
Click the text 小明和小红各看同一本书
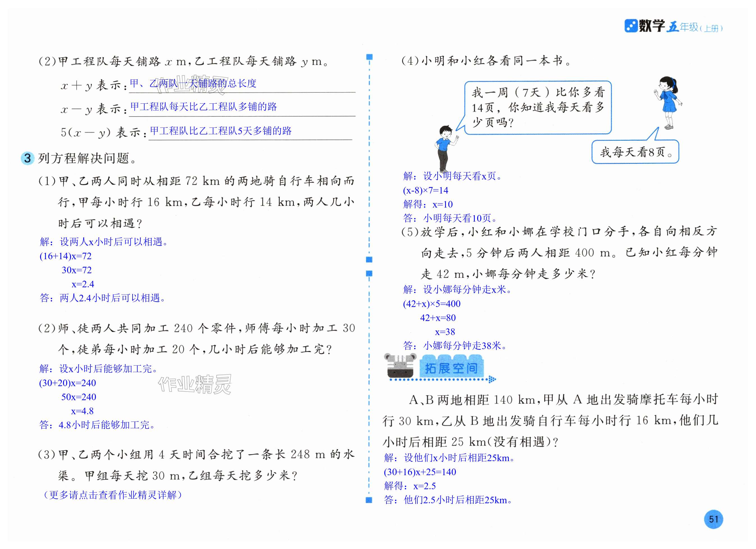point(496,61)
